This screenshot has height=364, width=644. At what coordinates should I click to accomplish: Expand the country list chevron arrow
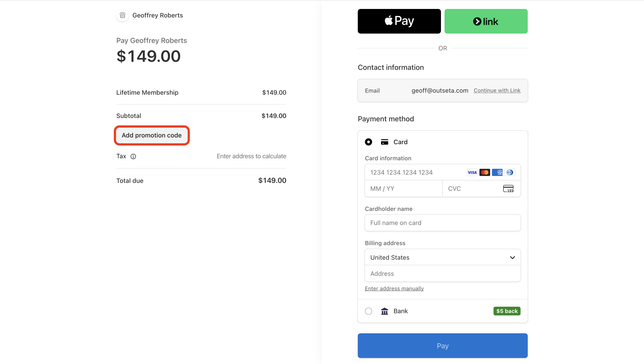pos(513,258)
